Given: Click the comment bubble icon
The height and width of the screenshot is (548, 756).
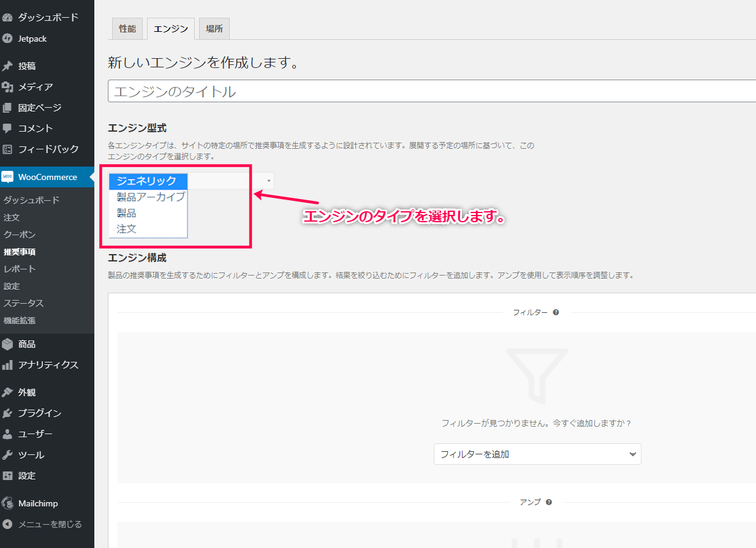Looking at the screenshot, I should point(7,129).
